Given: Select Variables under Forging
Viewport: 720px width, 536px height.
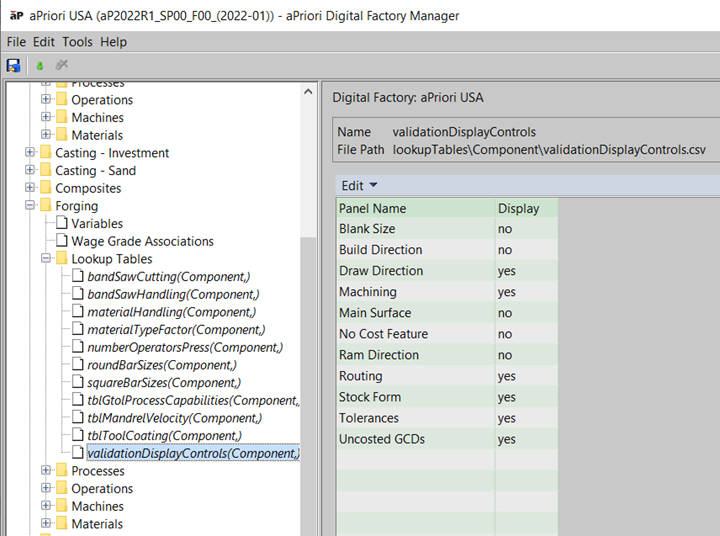Looking at the screenshot, I should [97, 224].
